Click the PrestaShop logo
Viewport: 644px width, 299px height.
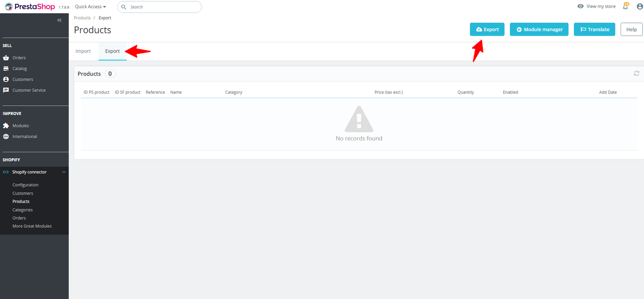coord(30,7)
